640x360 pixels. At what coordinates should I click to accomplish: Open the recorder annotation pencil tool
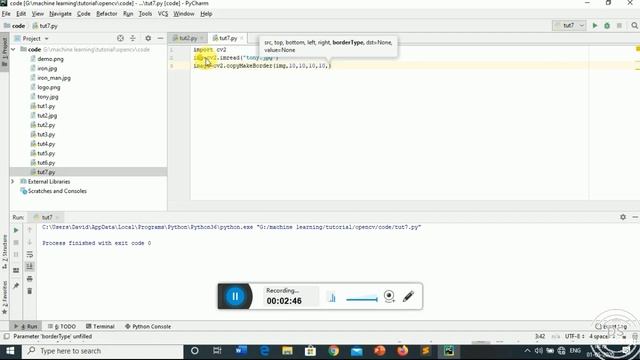pos(408,296)
